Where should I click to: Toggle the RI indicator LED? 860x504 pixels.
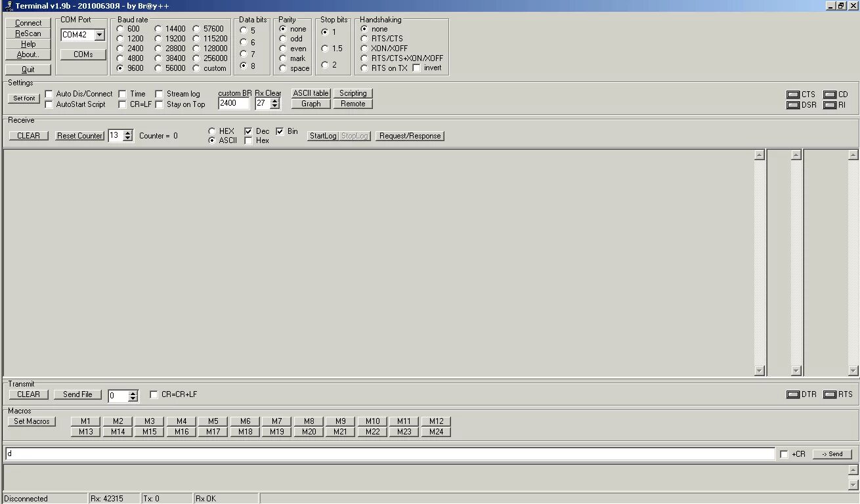pos(830,105)
